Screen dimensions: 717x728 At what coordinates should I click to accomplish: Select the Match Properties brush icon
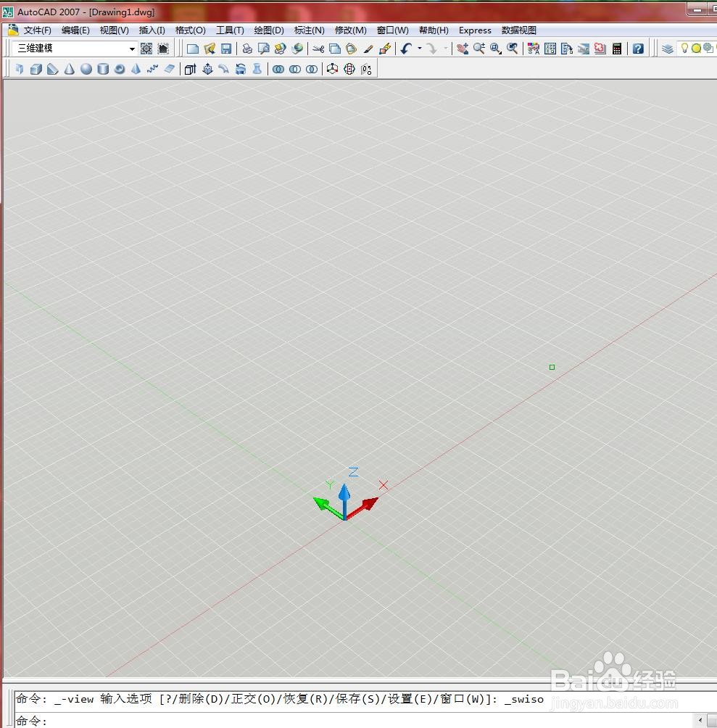[x=368, y=49]
